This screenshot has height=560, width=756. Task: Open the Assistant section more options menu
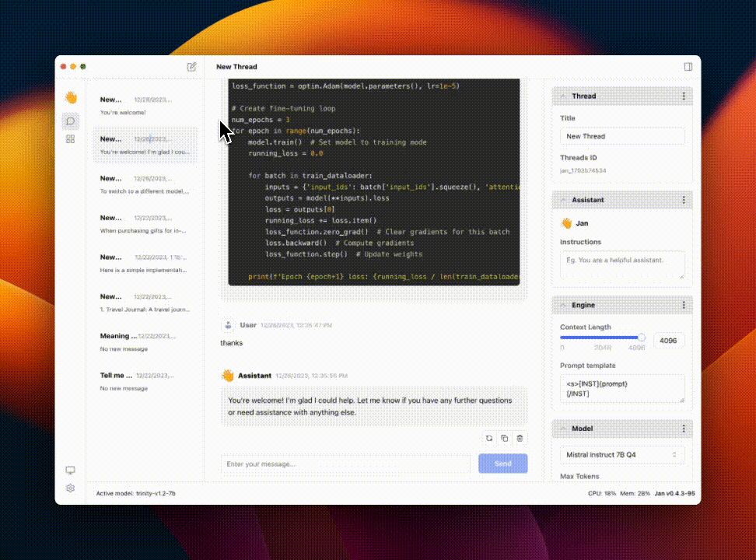pyautogui.click(x=684, y=200)
